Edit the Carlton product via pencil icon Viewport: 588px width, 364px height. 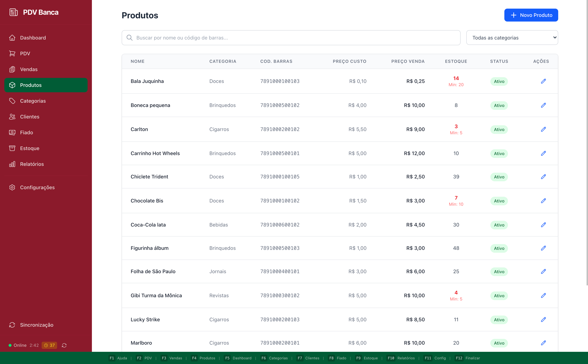543,129
